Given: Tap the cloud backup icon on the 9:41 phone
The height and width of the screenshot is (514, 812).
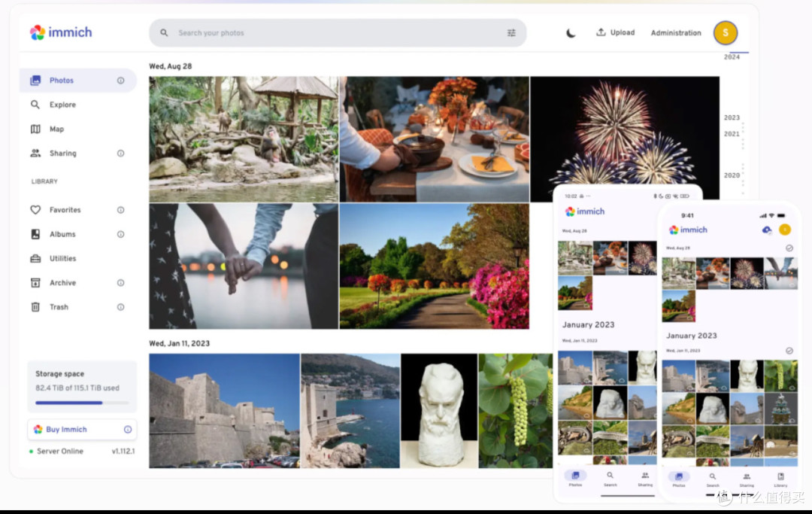Looking at the screenshot, I should [766, 230].
